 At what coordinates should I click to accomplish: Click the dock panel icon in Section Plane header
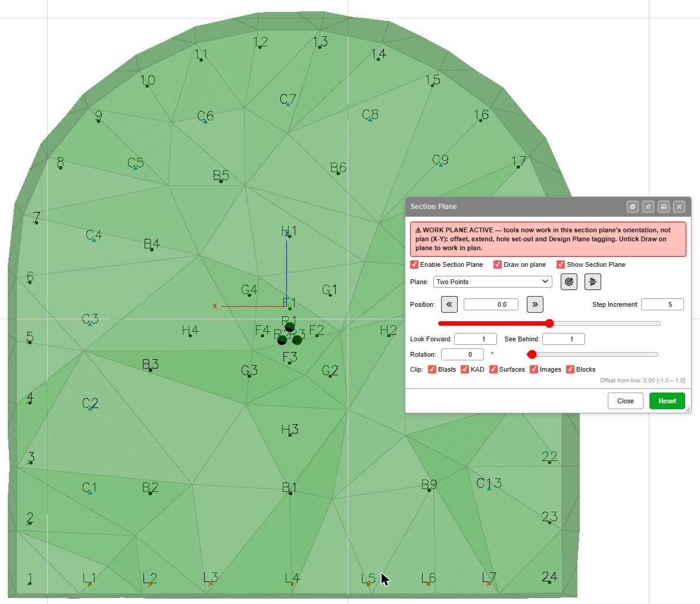coord(664,206)
